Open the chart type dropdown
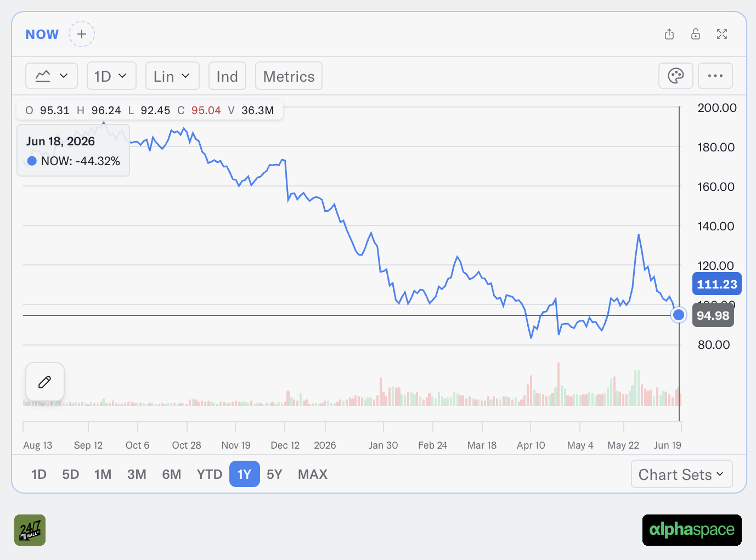Image resolution: width=756 pixels, height=560 pixels. point(52,76)
